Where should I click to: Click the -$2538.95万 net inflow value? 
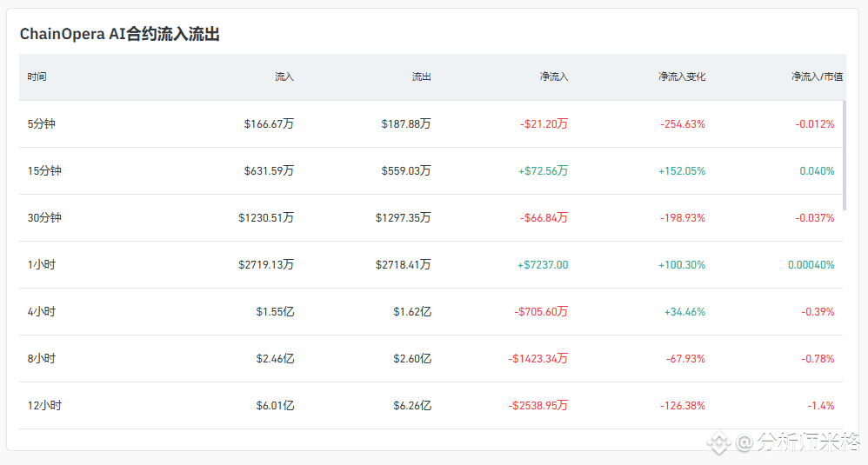pyautogui.click(x=538, y=406)
